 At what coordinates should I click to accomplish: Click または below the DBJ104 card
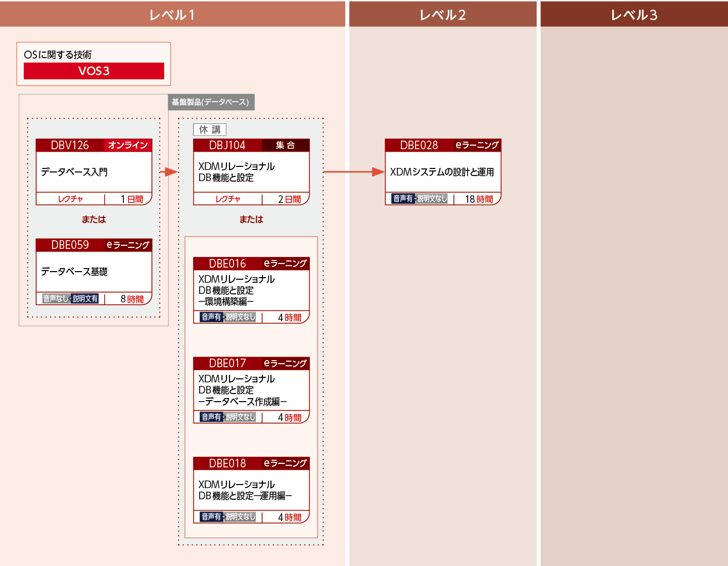pyautogui.click(x=251, y=219)
